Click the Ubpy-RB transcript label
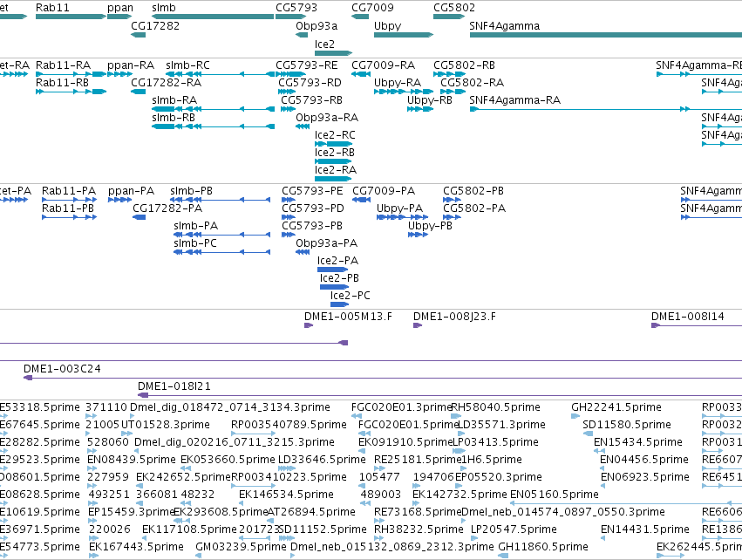The width and height of the screenshot is (742, 560). click(x=430, y=100)
